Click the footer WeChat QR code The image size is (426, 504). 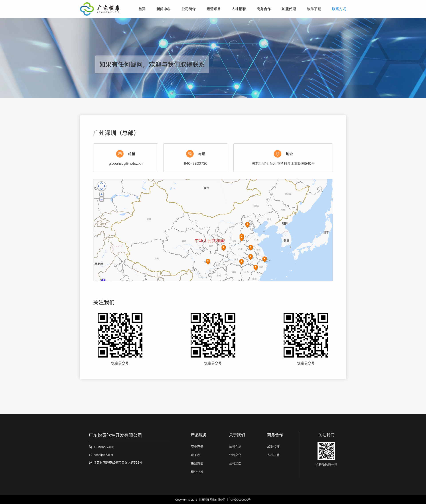[326, 451]
